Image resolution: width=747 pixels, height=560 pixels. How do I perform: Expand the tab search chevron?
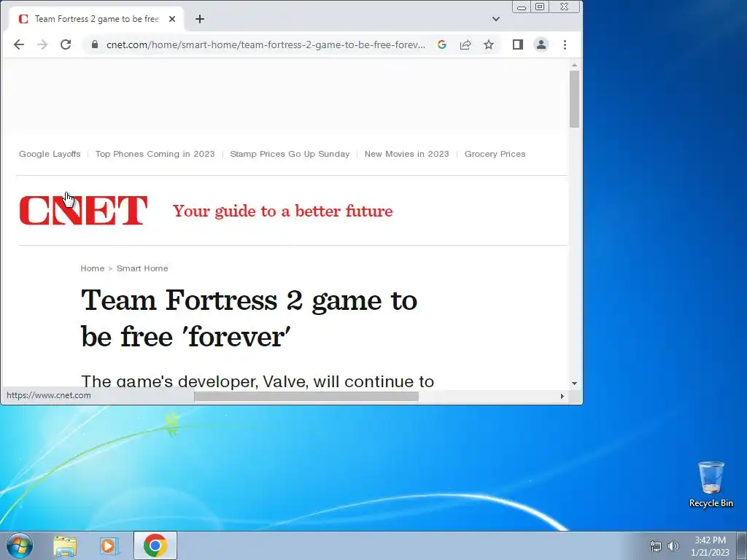click(x=496, y=19)
